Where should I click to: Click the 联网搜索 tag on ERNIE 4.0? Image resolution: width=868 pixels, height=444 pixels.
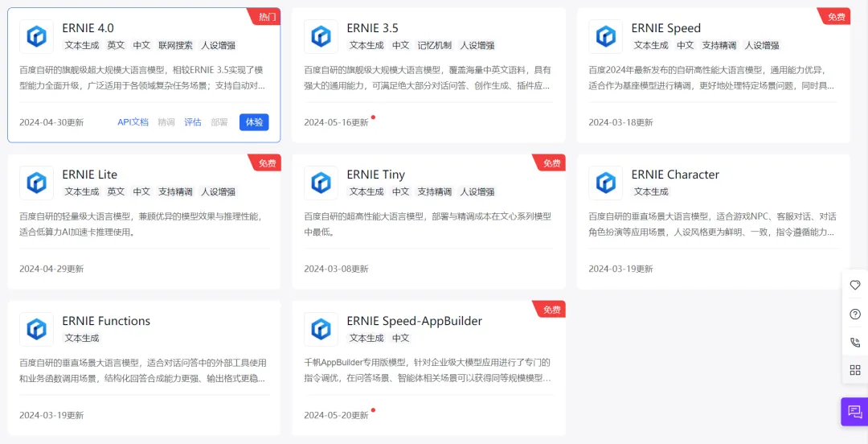pyautogui.click(x=175, y=46)
